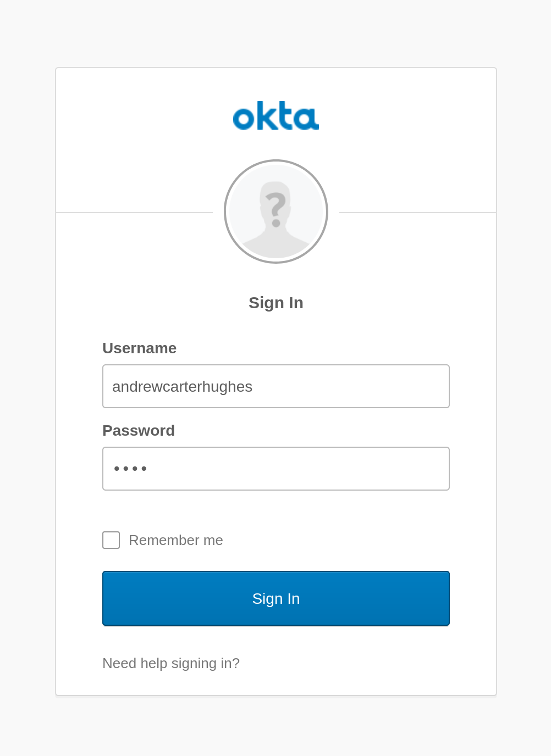Click the divider line right of the avatar

(x=418, y=213)
